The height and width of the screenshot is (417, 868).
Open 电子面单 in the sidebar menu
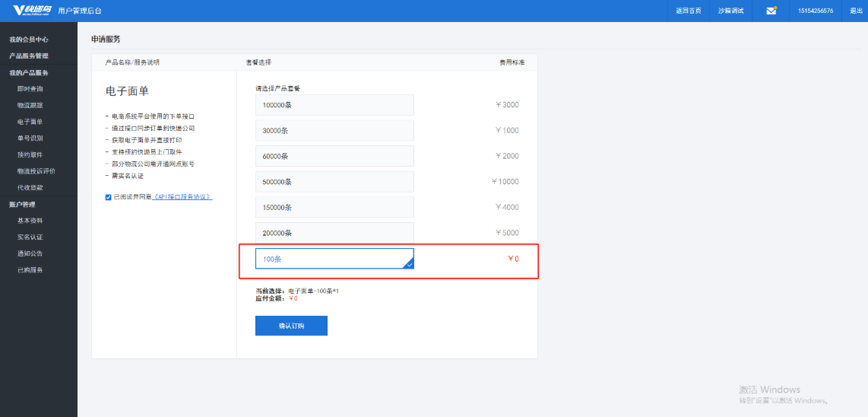click(x=30, y=122)
